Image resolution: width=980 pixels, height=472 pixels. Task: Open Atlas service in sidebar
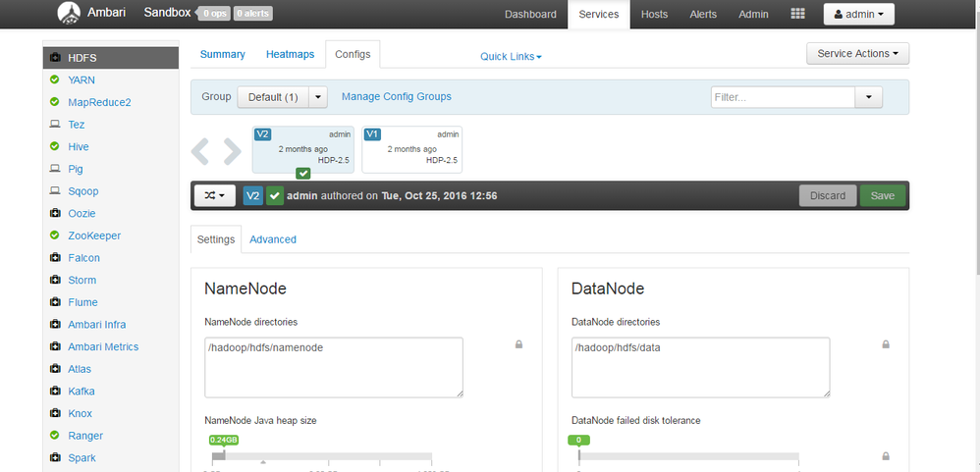click(80, 369)
